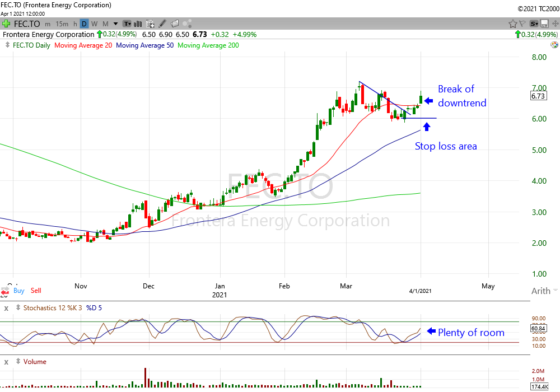Image resolution: width=560 pixels, height=392 pixels.
Task: Open the S scale settings dropdown
Action: (x=534, y=24)
